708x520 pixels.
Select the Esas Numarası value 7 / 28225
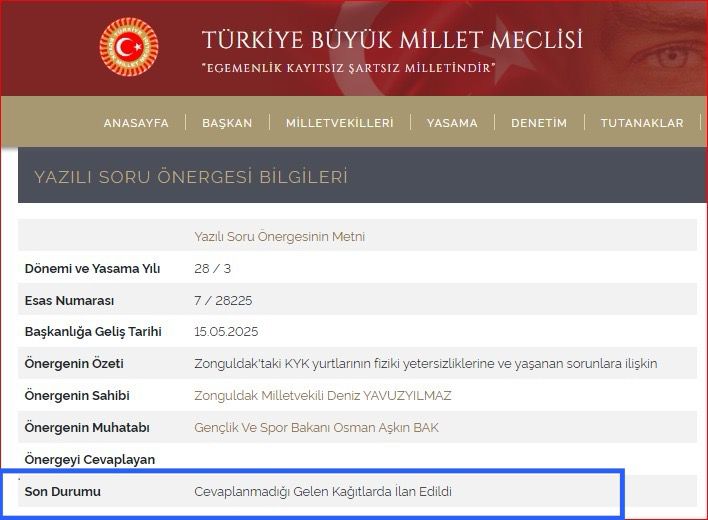(x=223, y=301)
